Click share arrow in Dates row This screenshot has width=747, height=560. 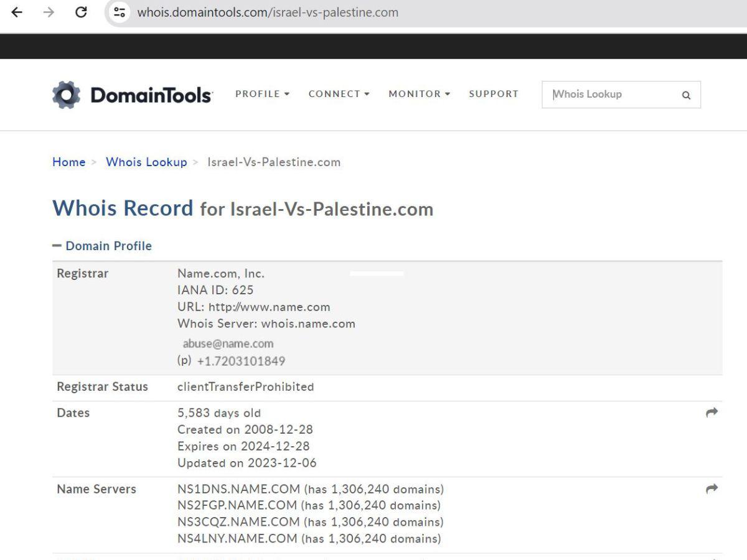tap(712, 413)
